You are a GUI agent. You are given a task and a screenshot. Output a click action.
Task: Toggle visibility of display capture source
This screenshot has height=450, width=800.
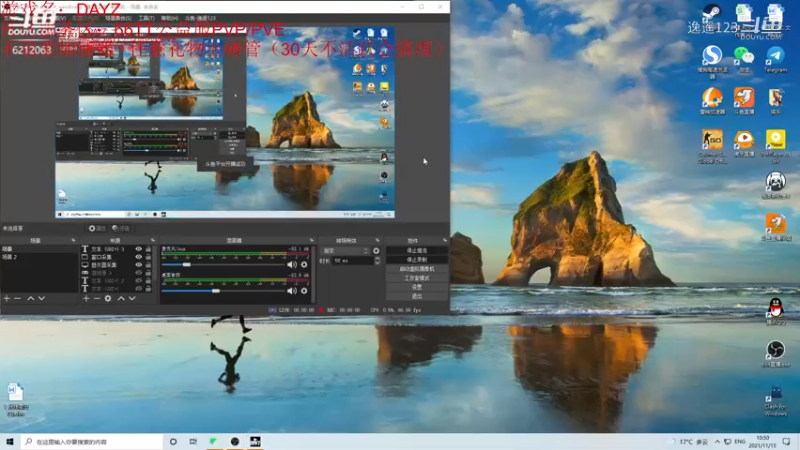pyautogui.click(x=138, y=265)
